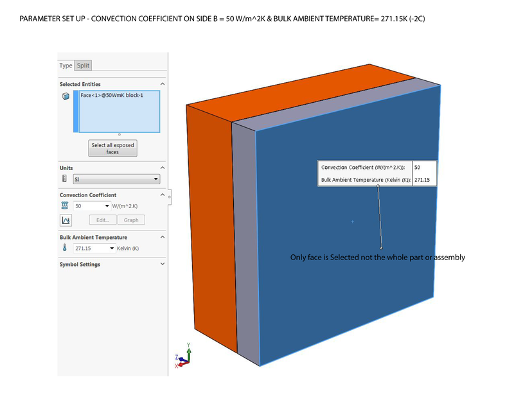Open the temperature curve graph editor icon

click(65, 220)
